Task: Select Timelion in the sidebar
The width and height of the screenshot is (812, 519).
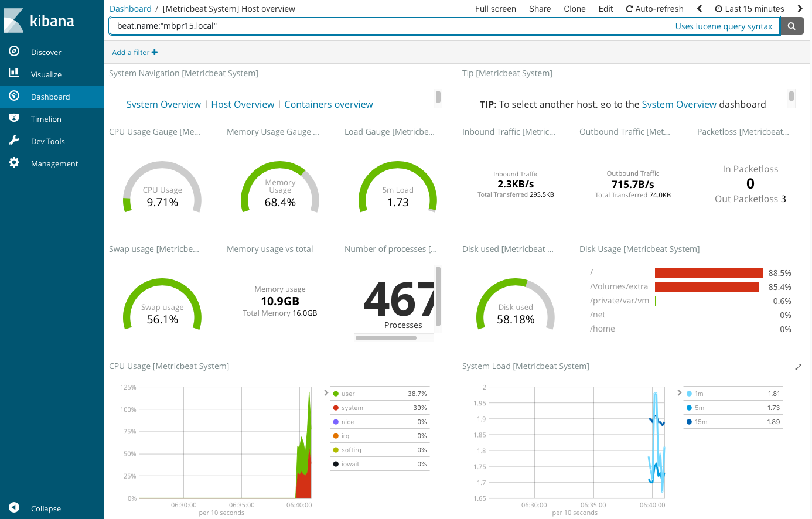Action: tap(46, 119)
